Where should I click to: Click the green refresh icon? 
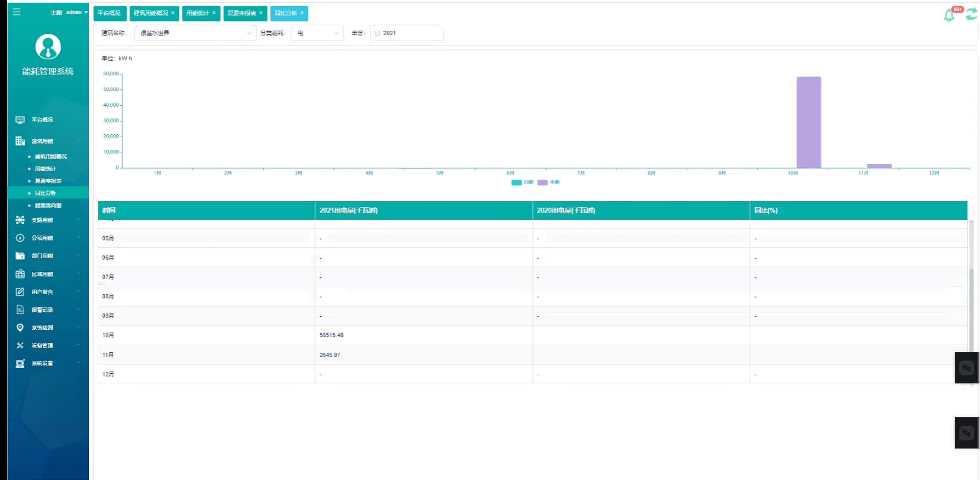pyautogui.click(x=971, y=15)
